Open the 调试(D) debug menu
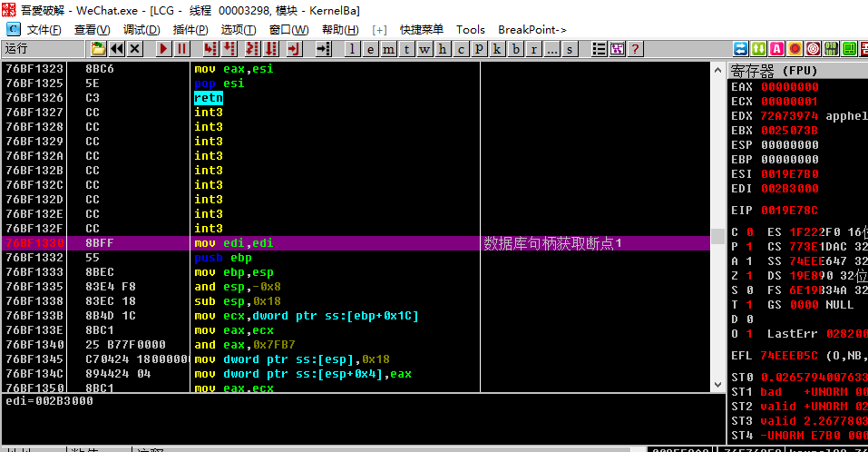 click(x=141, y=29)
